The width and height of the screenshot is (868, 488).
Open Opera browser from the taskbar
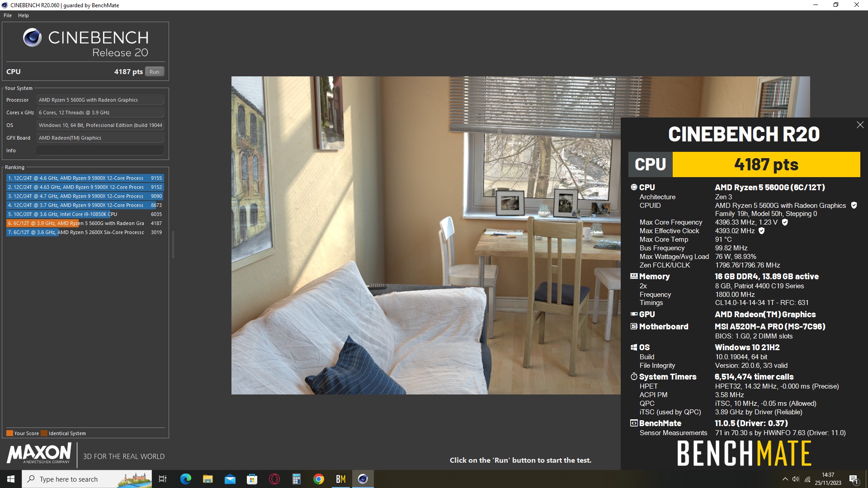pyautogui.click(x=274, y=479)
